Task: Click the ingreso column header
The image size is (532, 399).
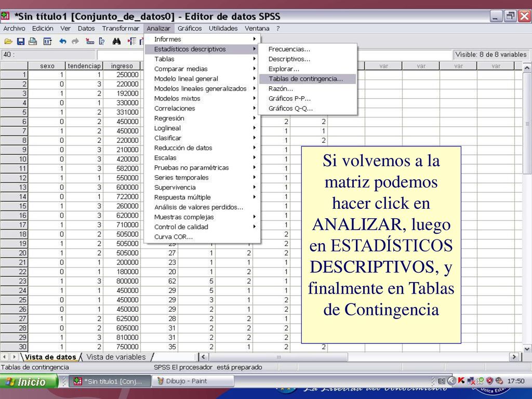Action: pyautogui.click(x=122, y=66)
